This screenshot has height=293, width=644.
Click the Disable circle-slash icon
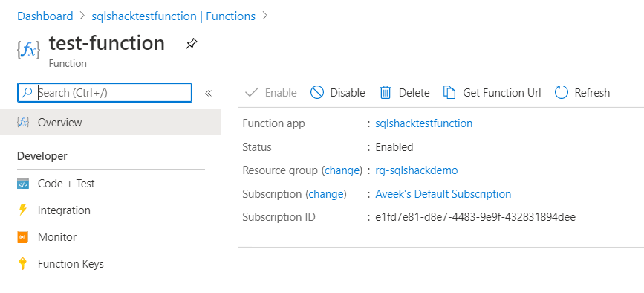317,92
